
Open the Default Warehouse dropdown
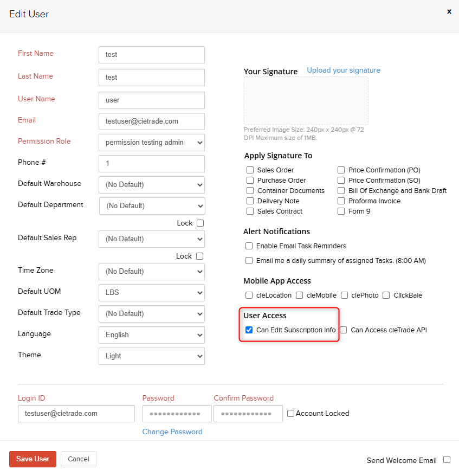point(152,184)
